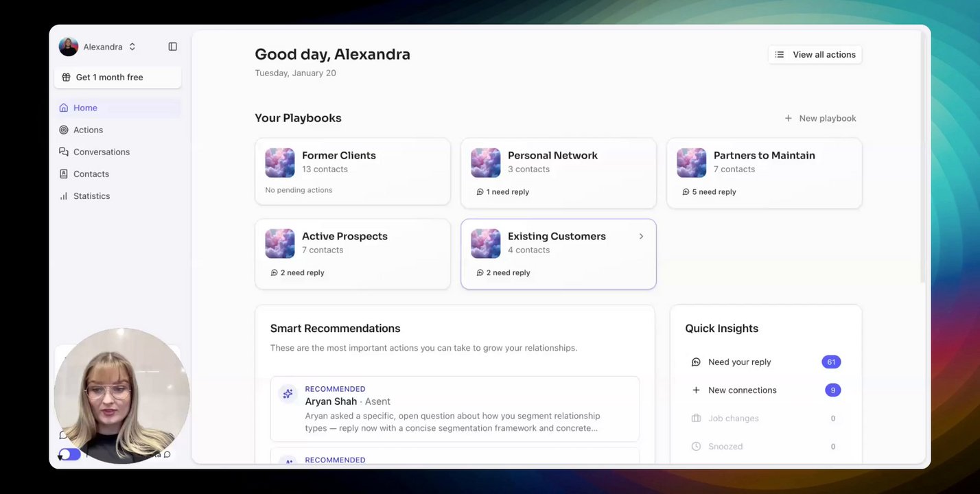Screen dimensions: 980x494
Task: Click the Conversations chat bubbles icon
Action: [x=64, y=152]
